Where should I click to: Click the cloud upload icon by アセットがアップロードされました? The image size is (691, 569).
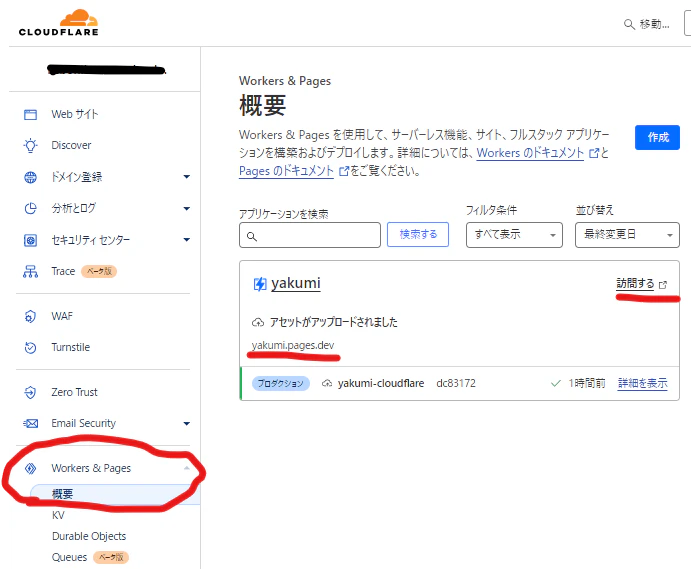(x=258, y=323)
